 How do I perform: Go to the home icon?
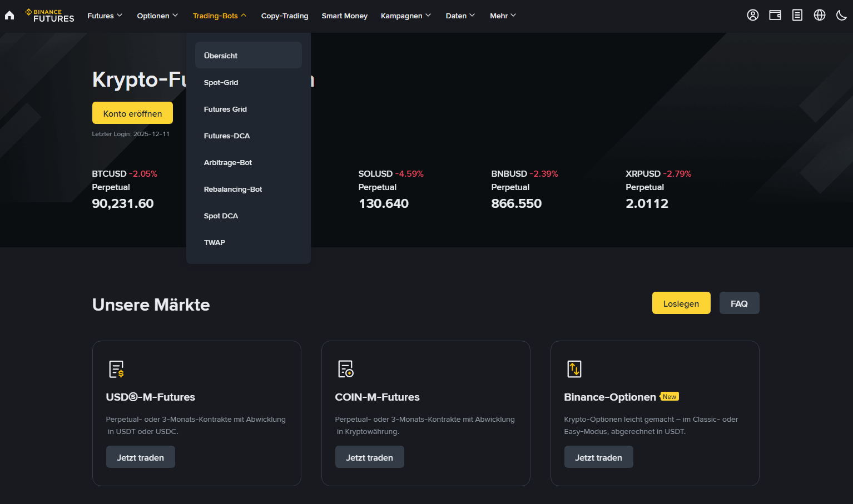pos(9,16)
